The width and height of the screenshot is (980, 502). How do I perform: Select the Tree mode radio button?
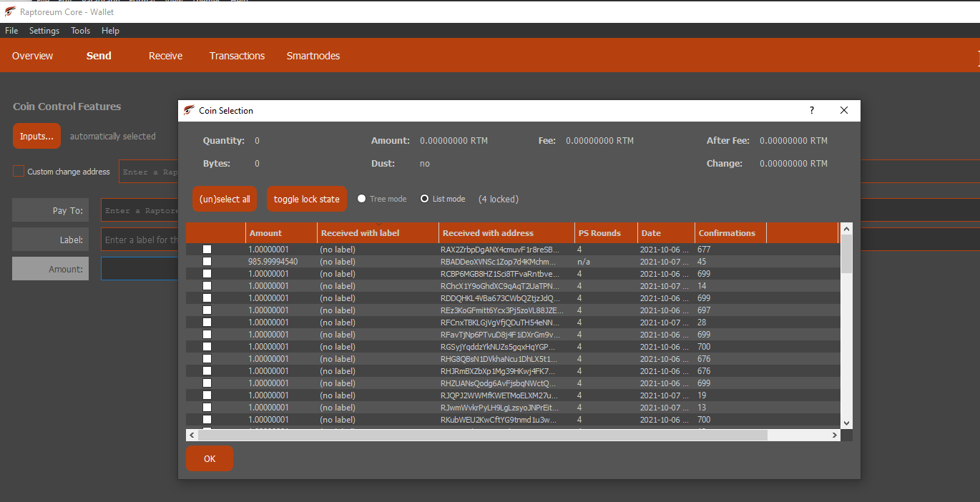(x=362, y=199)
